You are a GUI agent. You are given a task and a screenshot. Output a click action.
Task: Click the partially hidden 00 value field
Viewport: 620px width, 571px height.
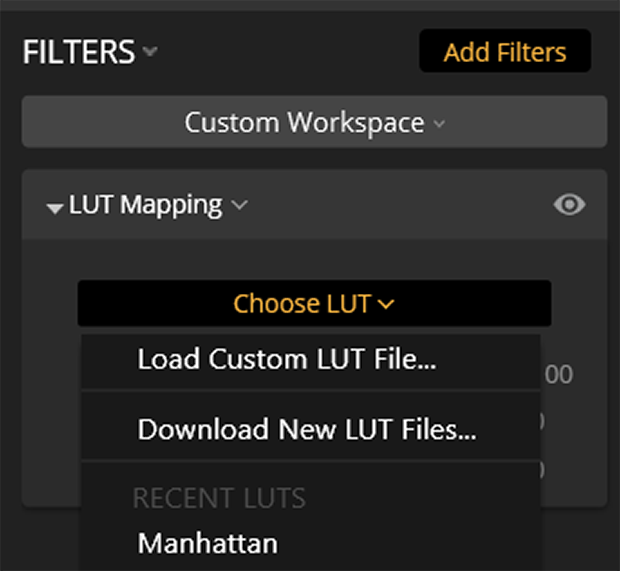pyautogui.click(x=559, y=374)
